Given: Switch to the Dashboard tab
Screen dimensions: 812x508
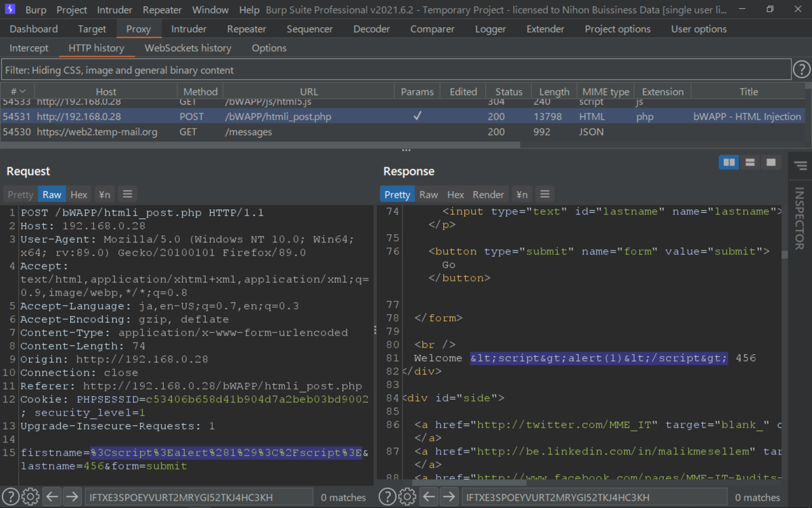Looking at the screenshot, I should (x=34, y=29).
